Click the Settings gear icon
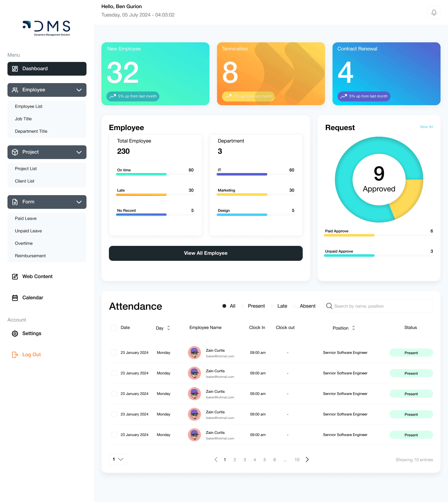 pos(15,334)
